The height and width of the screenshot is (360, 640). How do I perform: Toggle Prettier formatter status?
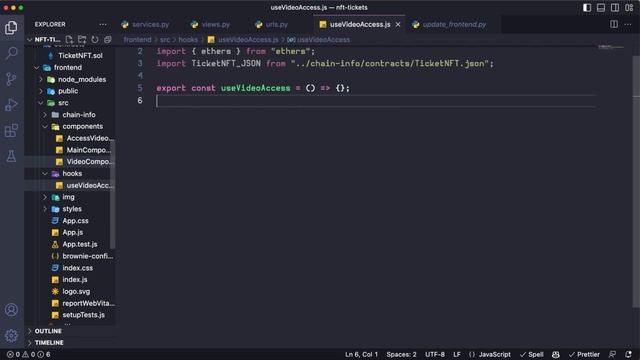point(584,354)
